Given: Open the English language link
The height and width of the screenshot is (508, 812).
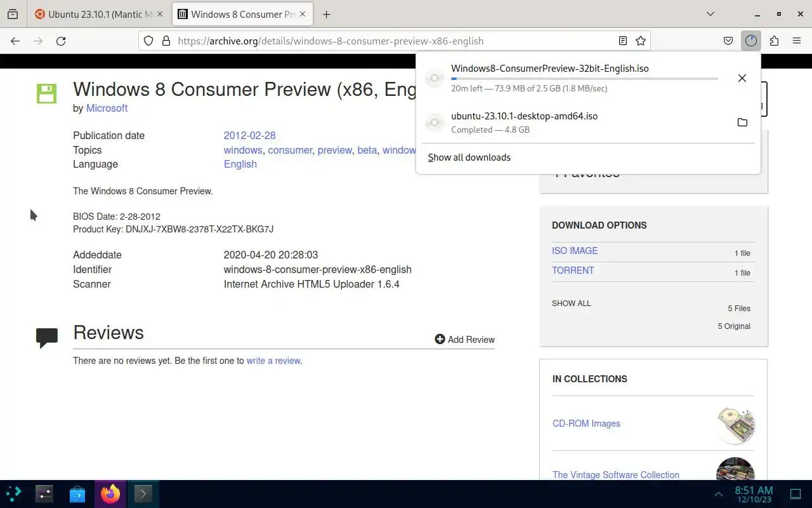Looking at the screenshot, I should coord(240,164).
